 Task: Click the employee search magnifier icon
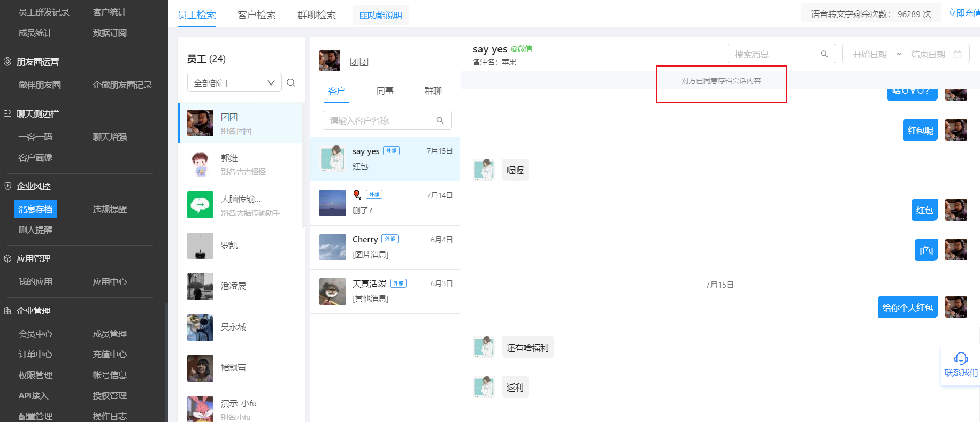291,83
